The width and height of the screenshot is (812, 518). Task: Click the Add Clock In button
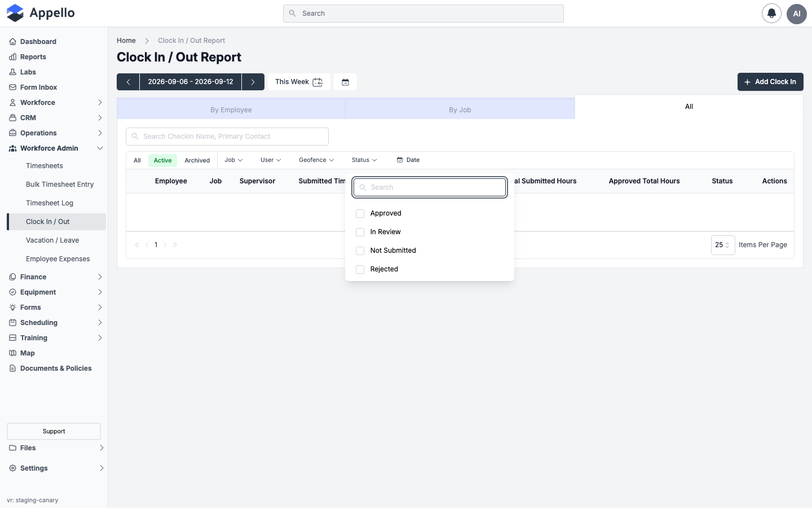click(x=770, y=82)
